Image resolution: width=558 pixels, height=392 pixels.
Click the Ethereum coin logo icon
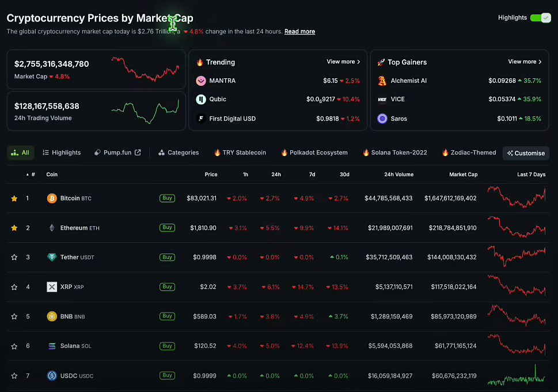coord(52,228)
